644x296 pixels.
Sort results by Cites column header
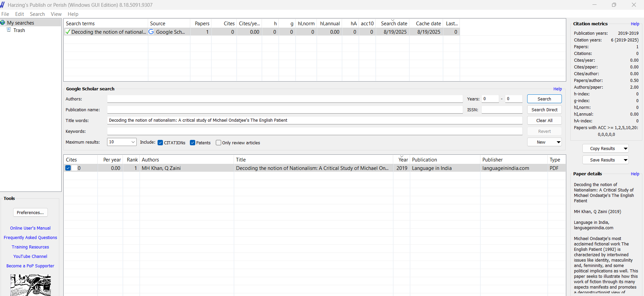81,160
